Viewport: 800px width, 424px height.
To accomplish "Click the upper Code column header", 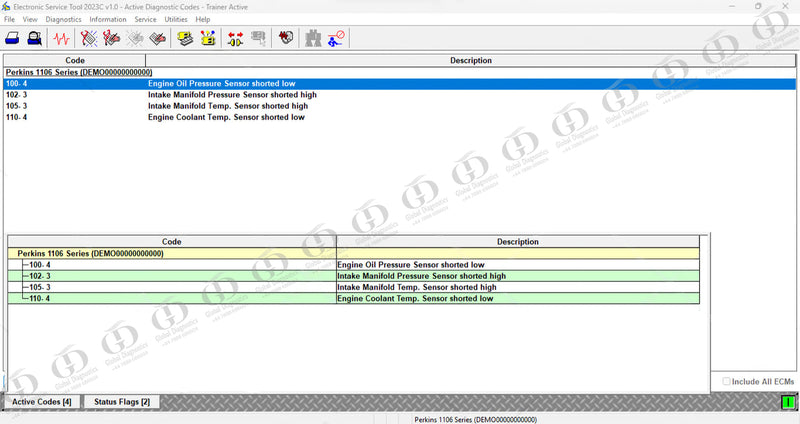I will (74, 60).
